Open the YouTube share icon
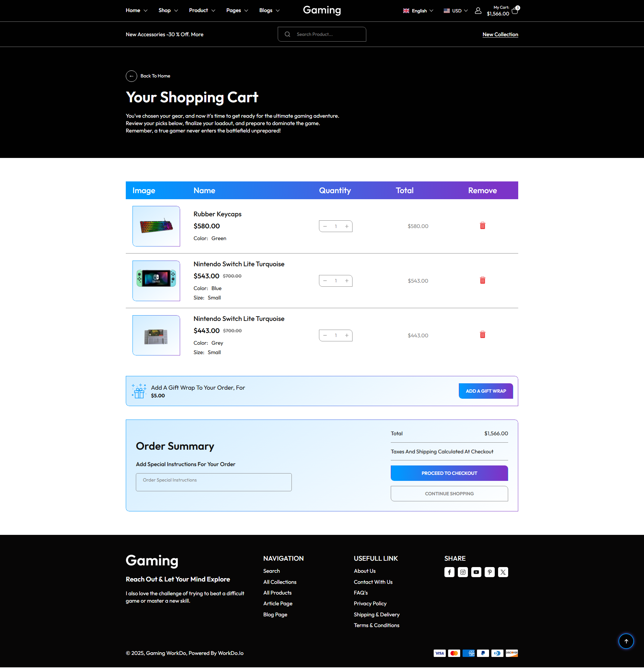 [476, 572]
